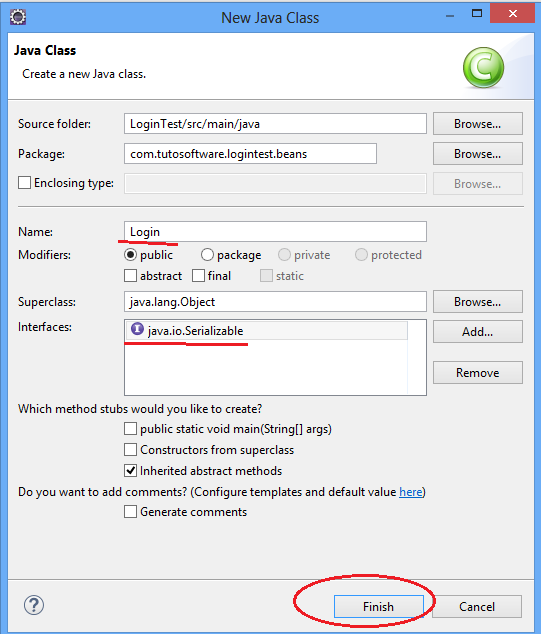Select the public modifier radio button
The width and height of the screenshot is (541, 634).
[130, 255]
